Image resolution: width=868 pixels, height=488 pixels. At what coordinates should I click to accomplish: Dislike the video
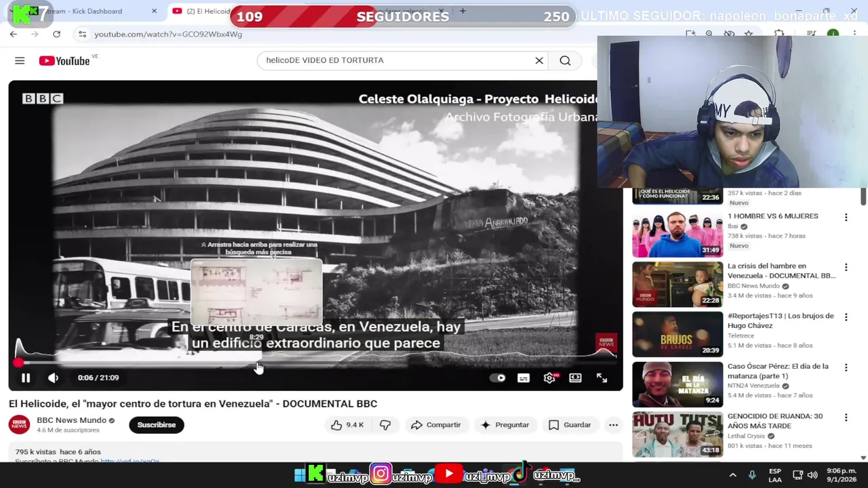pyautogui.click(x=385, y=425)
